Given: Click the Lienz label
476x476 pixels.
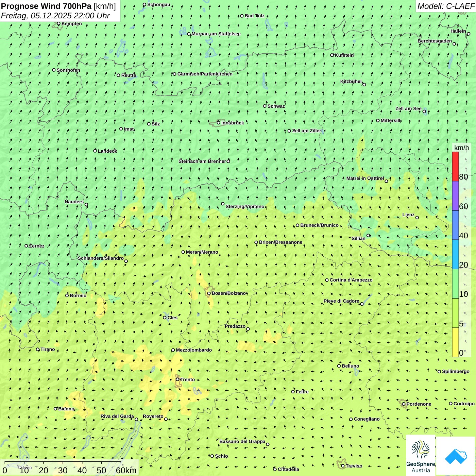Looking at the screenshot, I should [x=408, y=215].
